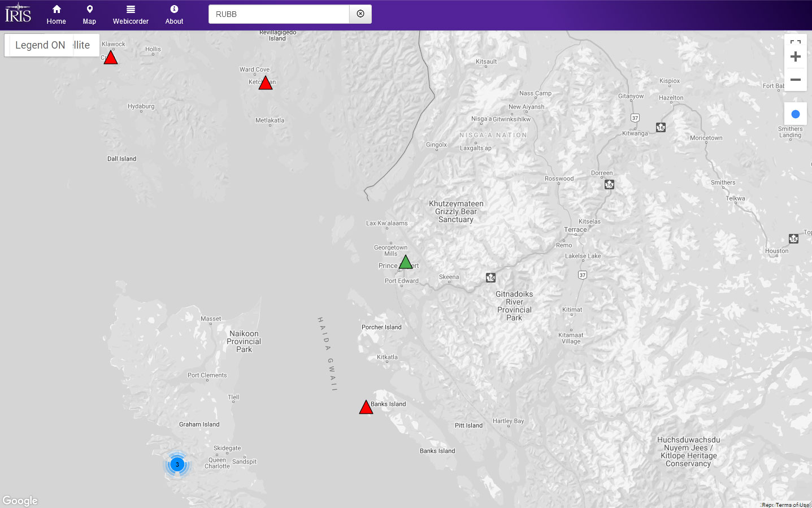Click the Hydaburg label
Image resolution: width=812 pixels, height=508 pixels.
(141, 106)
